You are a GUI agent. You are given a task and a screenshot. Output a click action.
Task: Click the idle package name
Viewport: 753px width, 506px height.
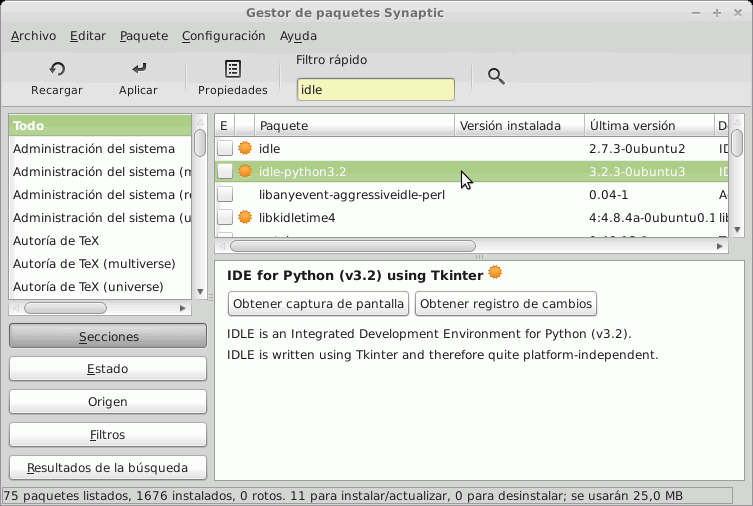coord(269,148)
